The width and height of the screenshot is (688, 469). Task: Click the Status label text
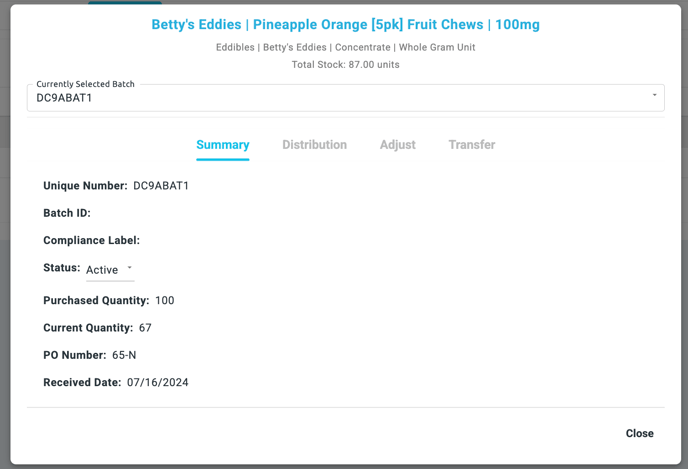(x=61, y=268)
